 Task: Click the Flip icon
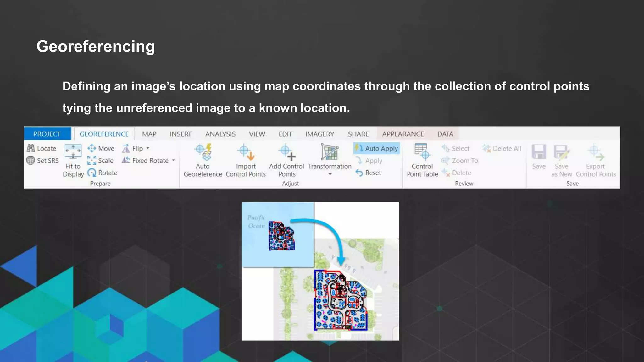[126, 148]
